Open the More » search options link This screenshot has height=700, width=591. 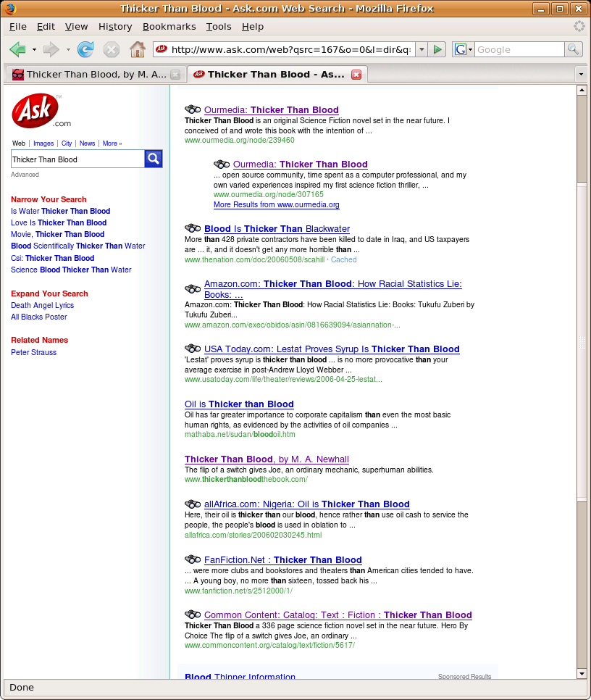pyautogui.click(x=112, y=143)
